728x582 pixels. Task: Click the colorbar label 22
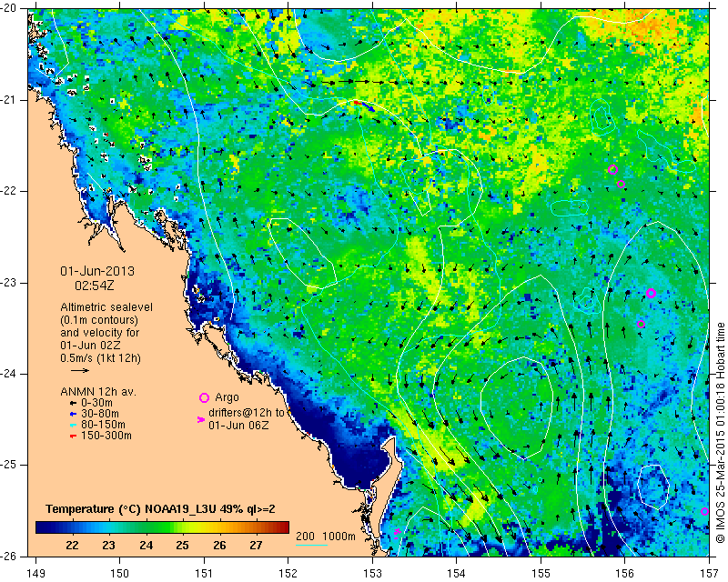click(72, 545)
